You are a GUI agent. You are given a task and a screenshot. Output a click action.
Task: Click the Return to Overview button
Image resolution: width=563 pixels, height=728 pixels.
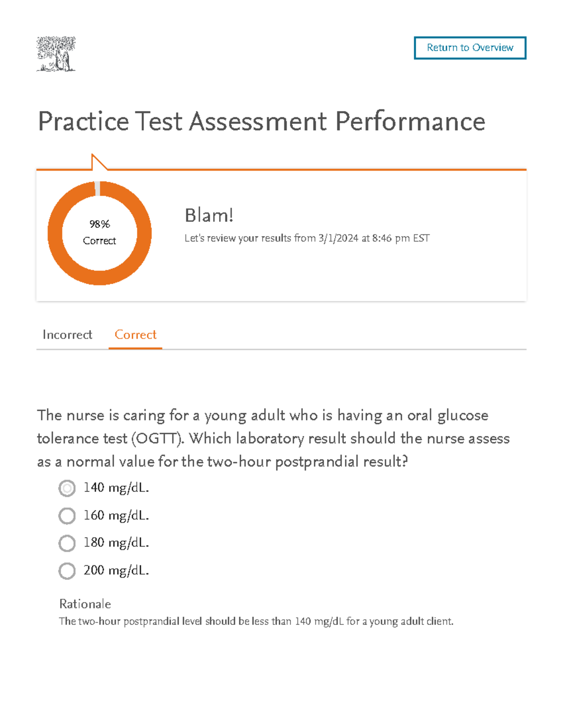click(x=470, y=48)
